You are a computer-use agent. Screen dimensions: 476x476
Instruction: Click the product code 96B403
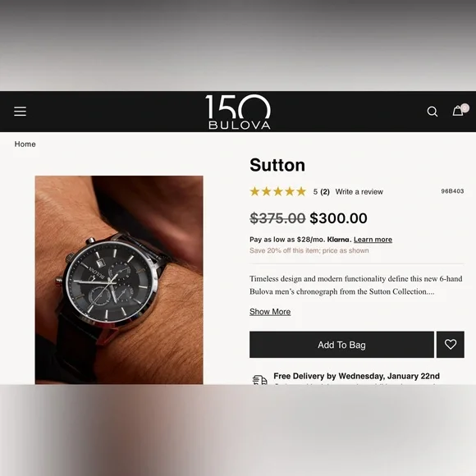click(x=452, y=191)
